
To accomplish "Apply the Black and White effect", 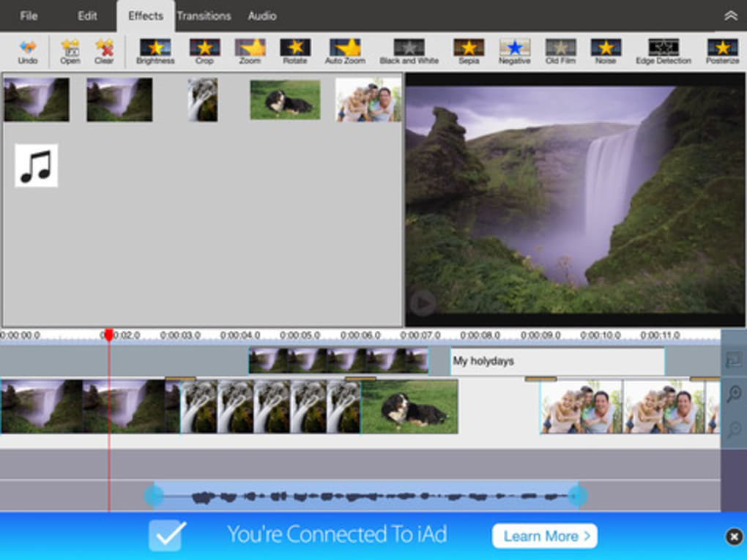I will 409,51.
